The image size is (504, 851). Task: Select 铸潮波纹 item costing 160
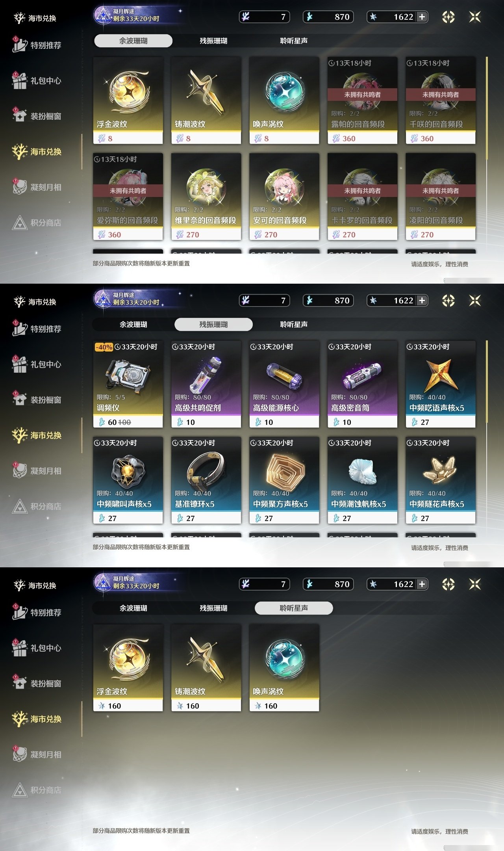coord(206,668)
